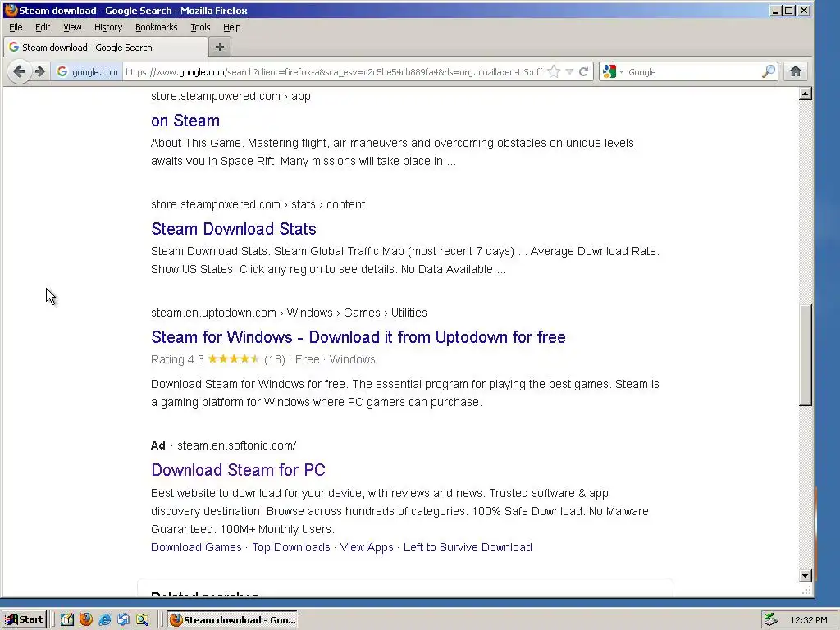Click the first quick launch notepad icon
The image size is (840, 630).
tap(67, 620)
